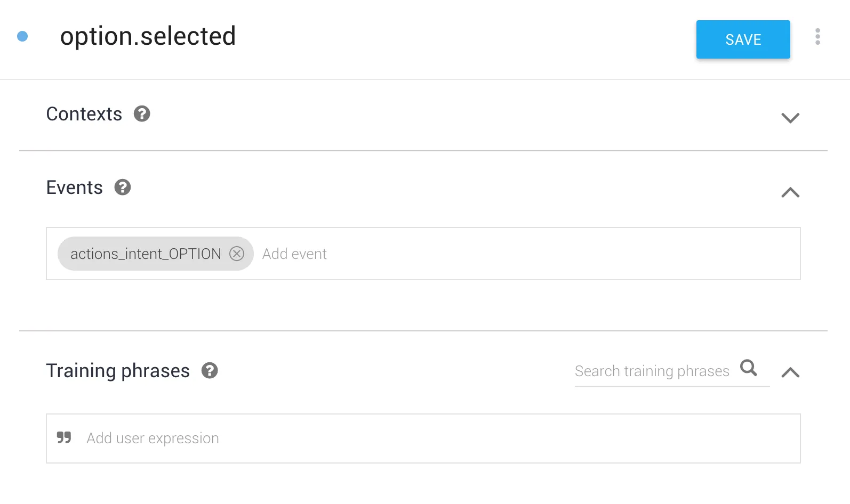
Task: Select the actions_intent_OPTION event chip
Action: 145,254
